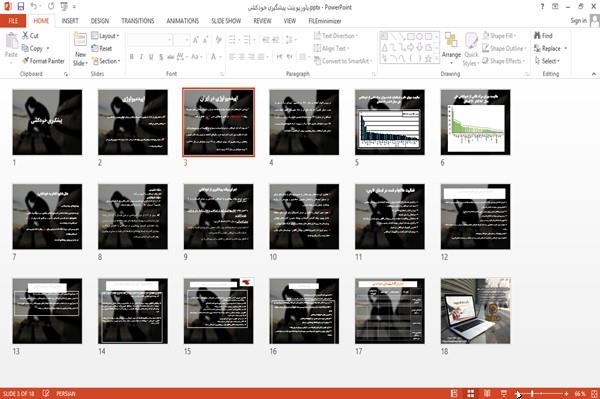Click the PERSIAN language indicator
Image resolution: width=600 pixels, height=399 pixels.
tap(66, 393)
